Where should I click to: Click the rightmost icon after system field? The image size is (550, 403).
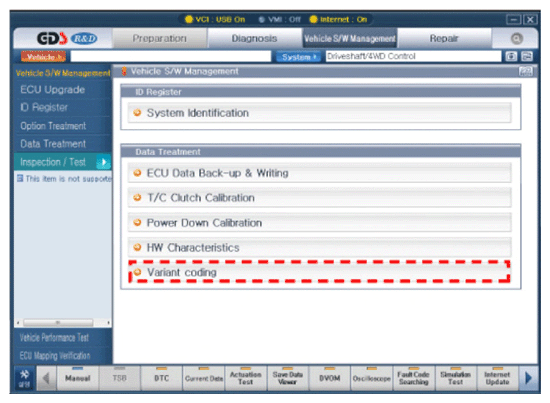pyautogui.click(x=527, y=56)
